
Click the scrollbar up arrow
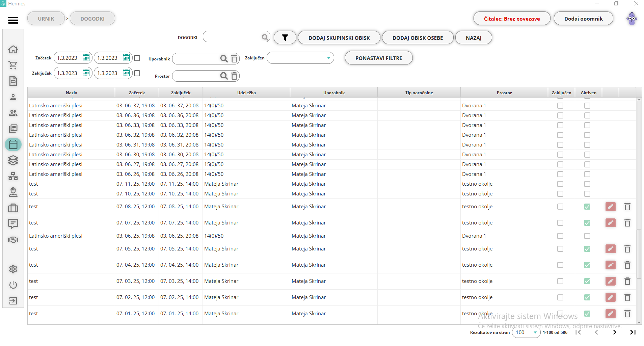pyautogui.click(x=639, y=100)
